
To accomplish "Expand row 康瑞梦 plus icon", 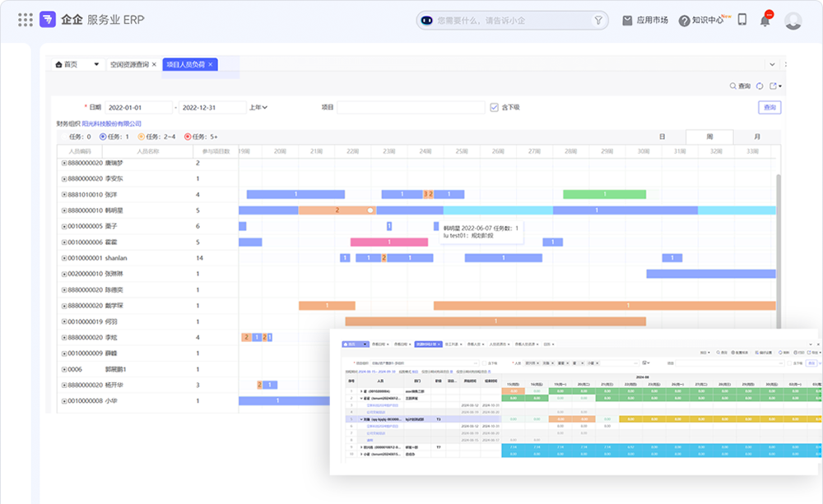I will point(64,163).
